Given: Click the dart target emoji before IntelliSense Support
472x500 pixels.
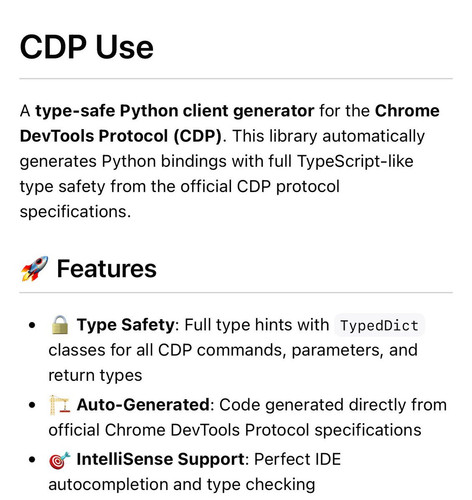Looking at the screenshot, I should coord(60,460).
